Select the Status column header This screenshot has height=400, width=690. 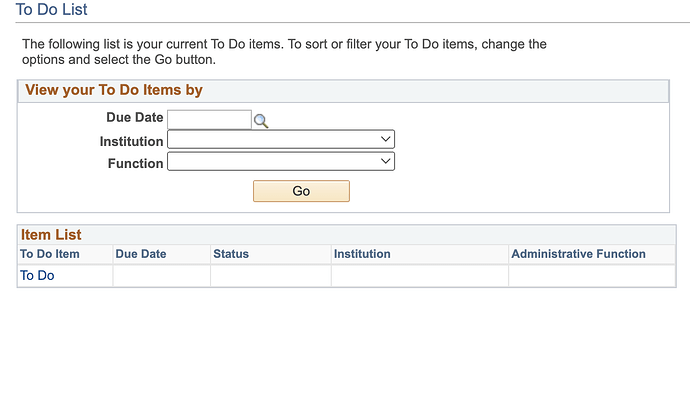[x=231, y=254]
